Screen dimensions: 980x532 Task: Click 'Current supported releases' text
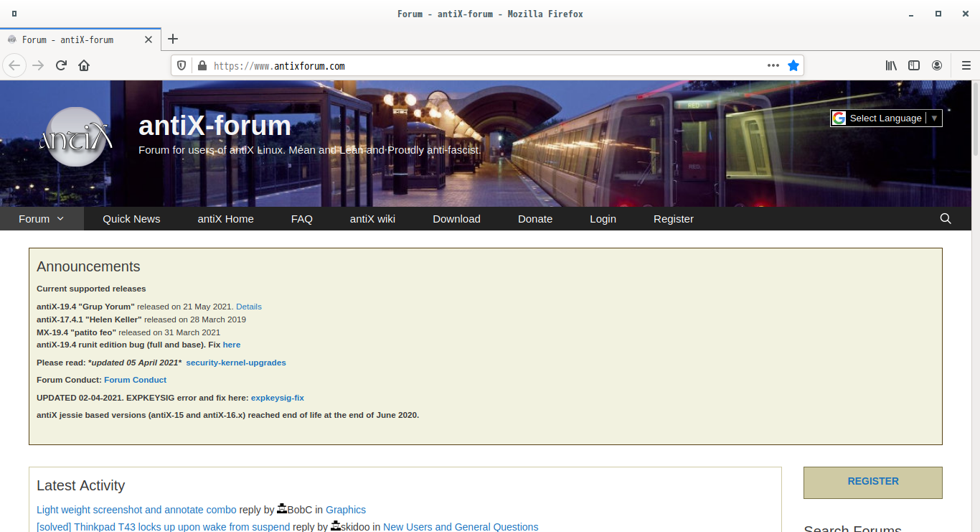(91, 289)
